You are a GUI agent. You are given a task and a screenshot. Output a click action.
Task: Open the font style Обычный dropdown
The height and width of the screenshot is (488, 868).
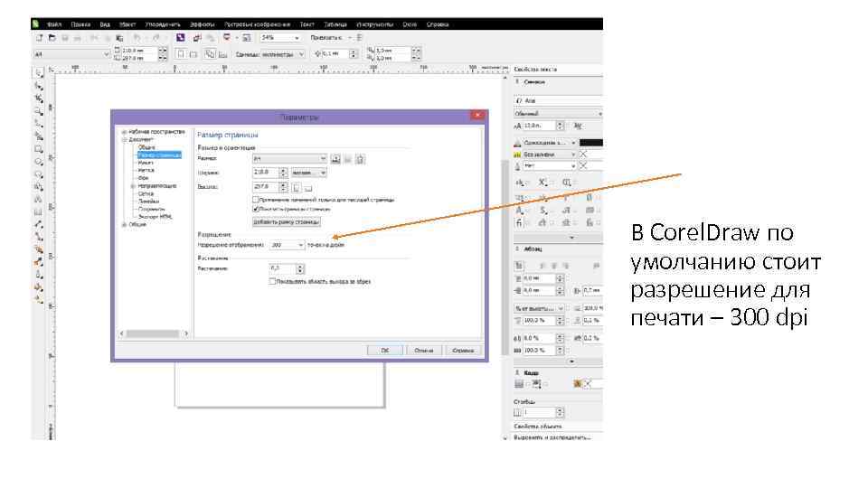(x=558, y=114)
